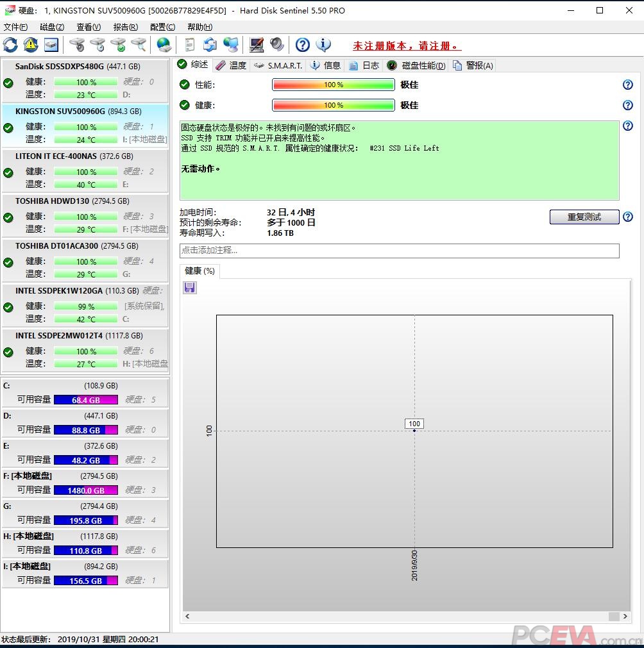Switch to the 磁盘性能(D) tab
The width and height of the screenshot is (644, 648).
[416, 65]
